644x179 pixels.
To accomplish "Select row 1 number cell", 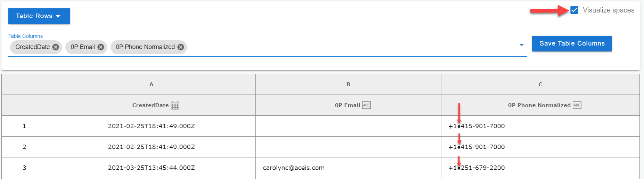I will click(x=24, y=126).
